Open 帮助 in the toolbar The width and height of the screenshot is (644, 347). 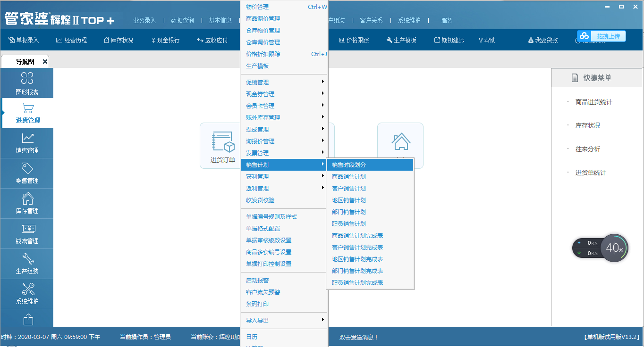click(487, 40)
